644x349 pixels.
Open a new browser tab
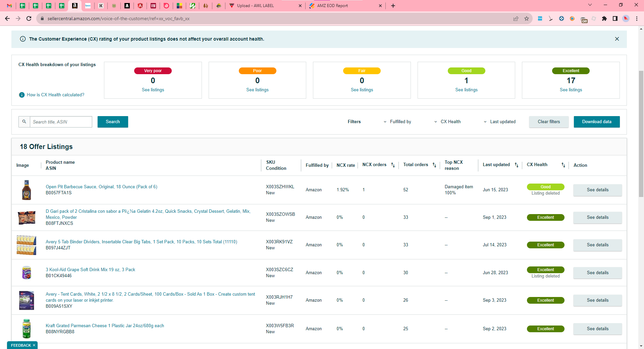[x=393, y=6]
